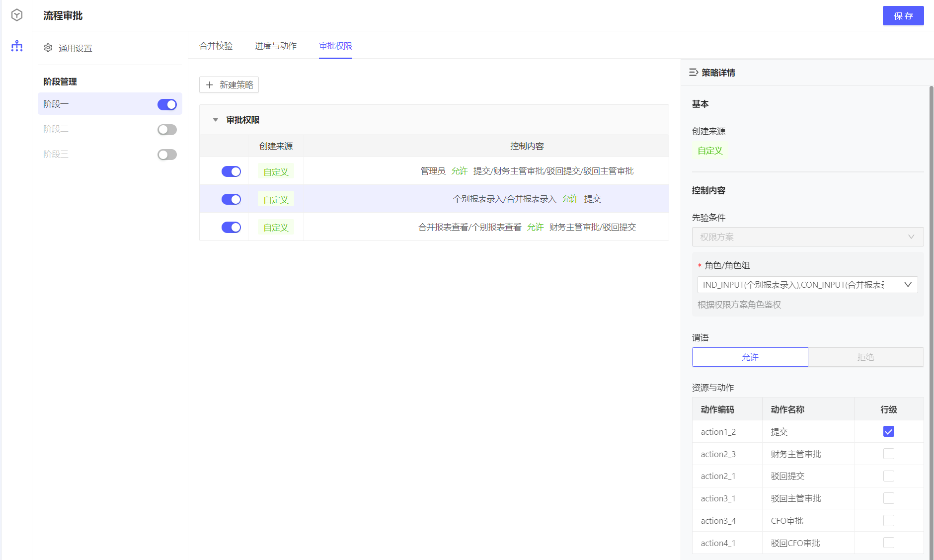The width and height of the screenshot is (934, 560).
Task: Click the 保存 button
Action: (903, 16)
